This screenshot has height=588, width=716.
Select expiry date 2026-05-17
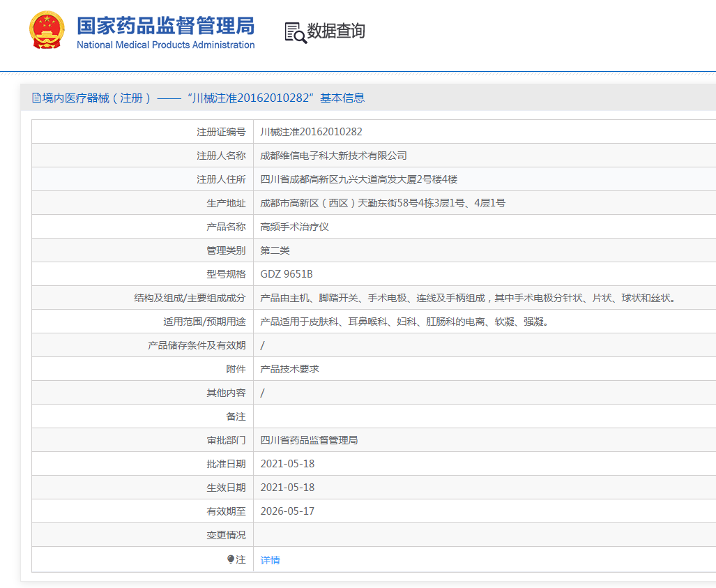287,511
